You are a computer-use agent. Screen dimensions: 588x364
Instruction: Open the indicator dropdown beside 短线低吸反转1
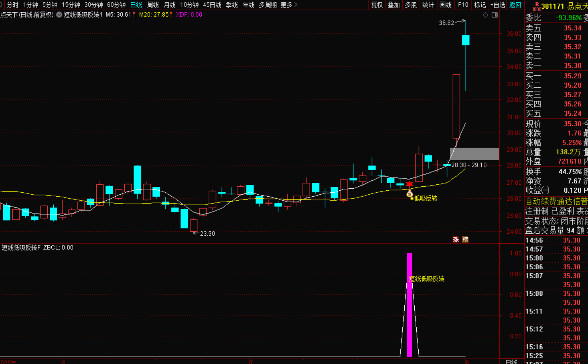[59, 15]
